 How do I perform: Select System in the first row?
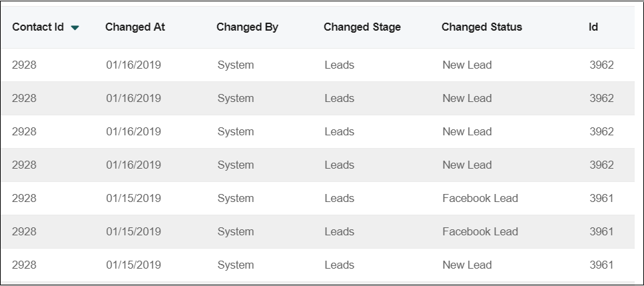tap(236, 65)
